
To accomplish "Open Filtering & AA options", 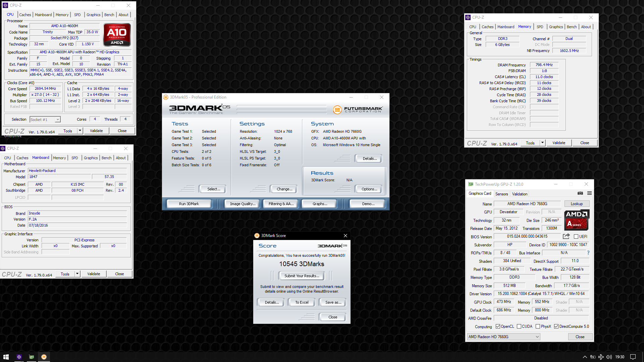I will [x=281, y=204].
